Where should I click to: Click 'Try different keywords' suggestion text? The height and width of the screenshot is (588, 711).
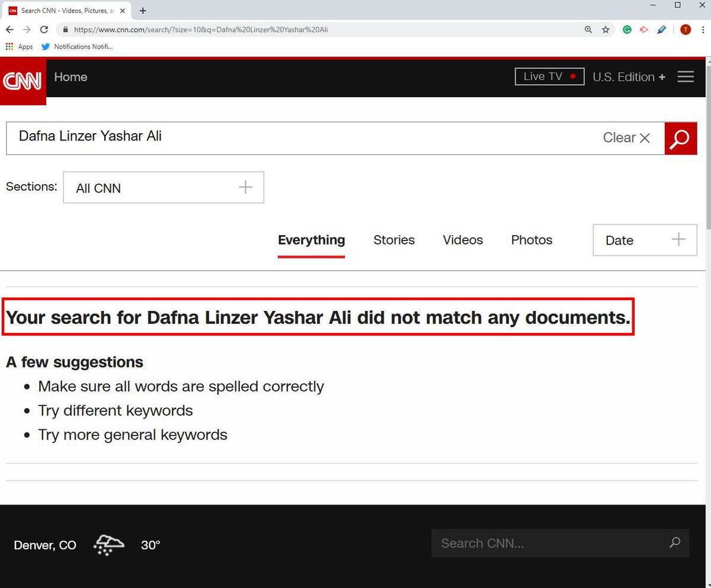pyautogui.click(x=116, y=410)
